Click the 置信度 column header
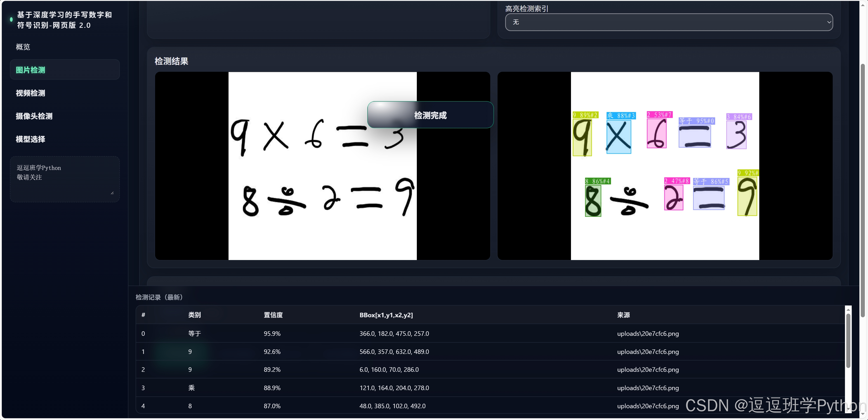This screenshot has width=868, height=420. coord(273,315)
